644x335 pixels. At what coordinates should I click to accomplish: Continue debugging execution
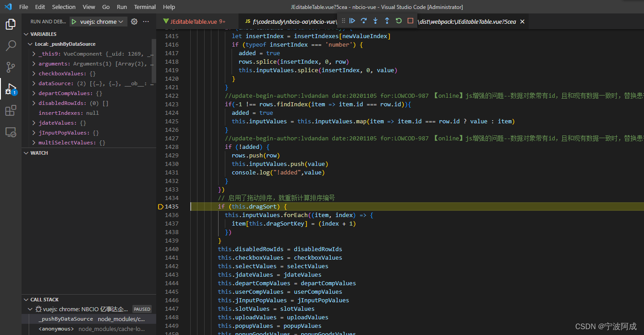click(x=353, y=21)
